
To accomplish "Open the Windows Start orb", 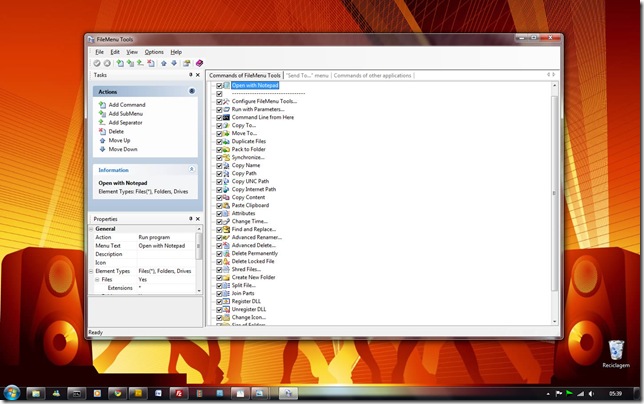I will tap(12, 393).
